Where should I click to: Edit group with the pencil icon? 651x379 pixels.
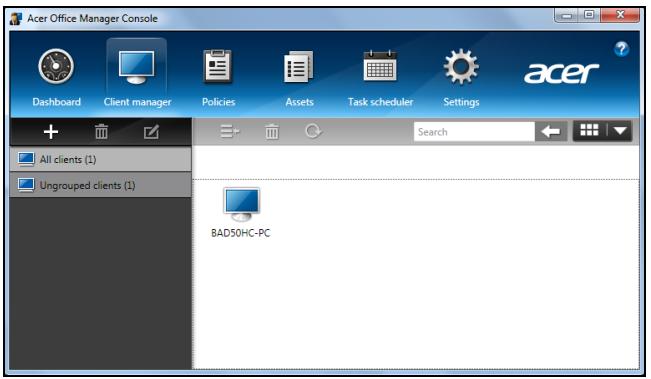(151, 132)
